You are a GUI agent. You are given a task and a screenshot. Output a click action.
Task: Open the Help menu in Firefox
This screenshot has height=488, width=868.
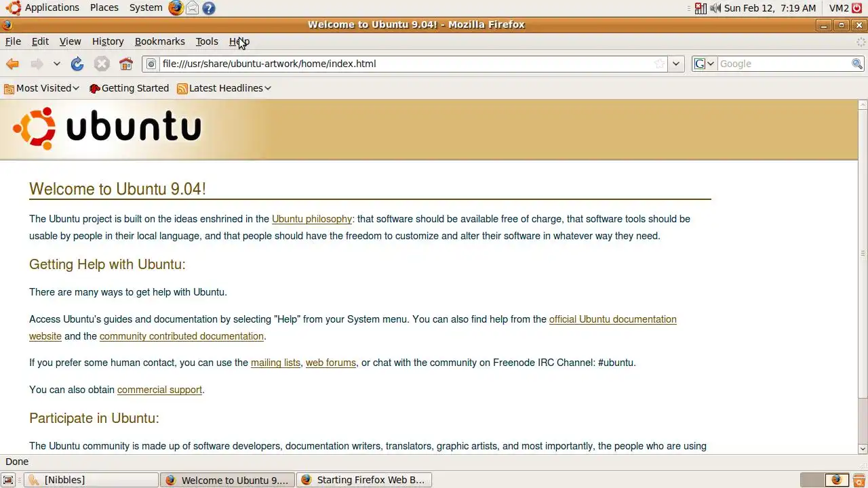pyautogui.click(x=239, y=41)
